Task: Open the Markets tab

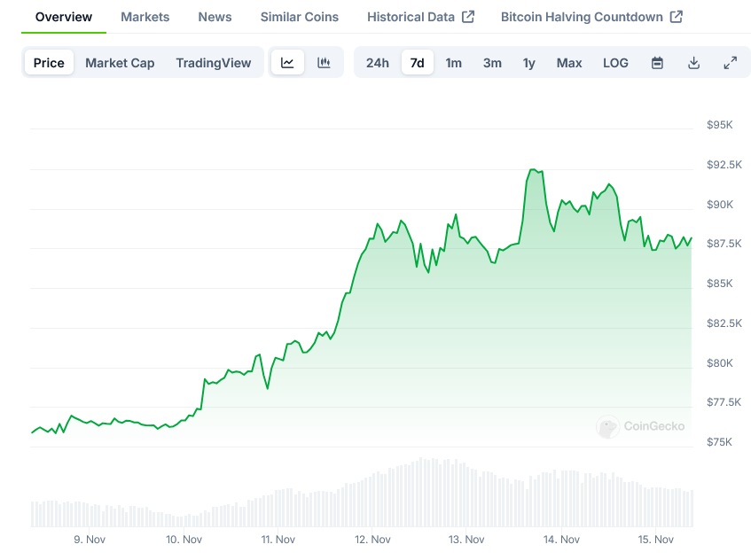Action: (145, 17)
